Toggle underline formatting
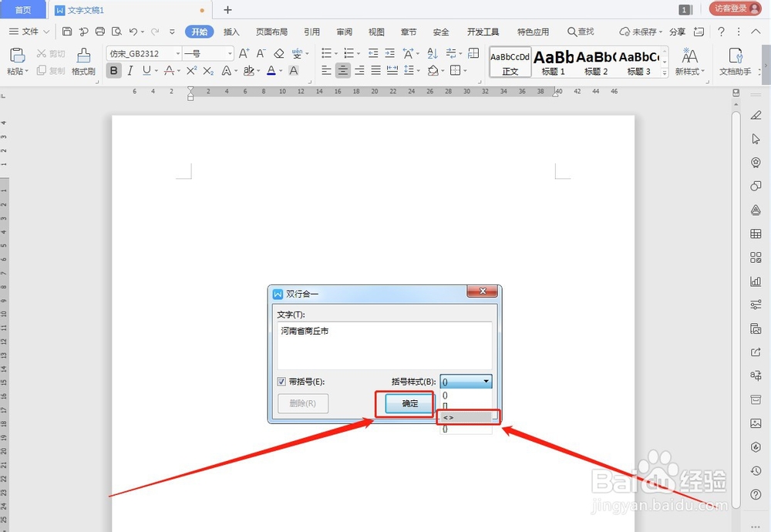This screenshot has width=771, height=532. pos(146,71)
